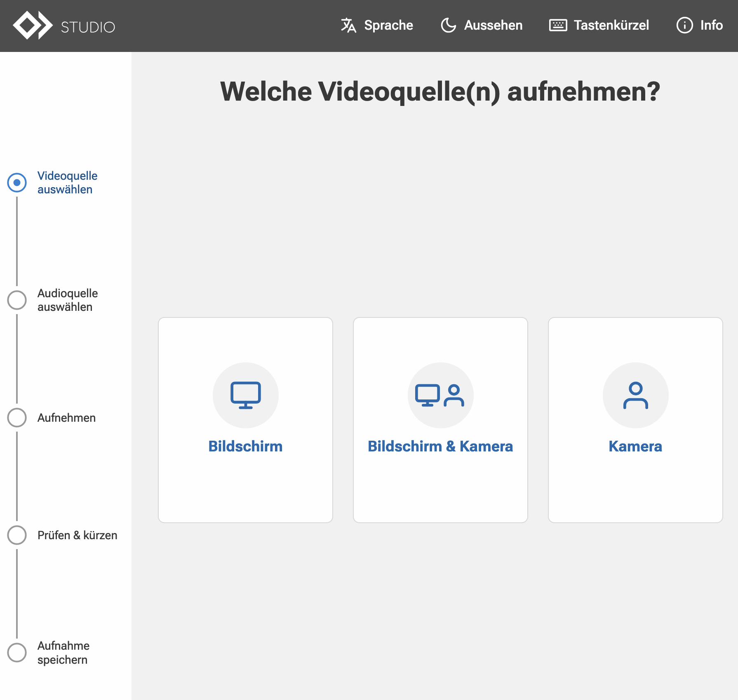738x700 pixels.
Task: Choose the Bildschirm & Kamera label
Action: (440, 446)
